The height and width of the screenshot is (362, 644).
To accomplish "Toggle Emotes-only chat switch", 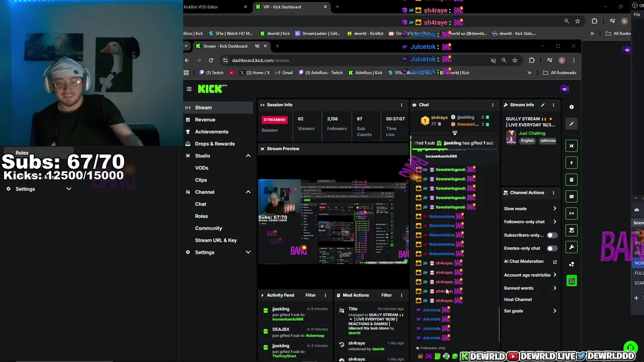I will point(551,248).
